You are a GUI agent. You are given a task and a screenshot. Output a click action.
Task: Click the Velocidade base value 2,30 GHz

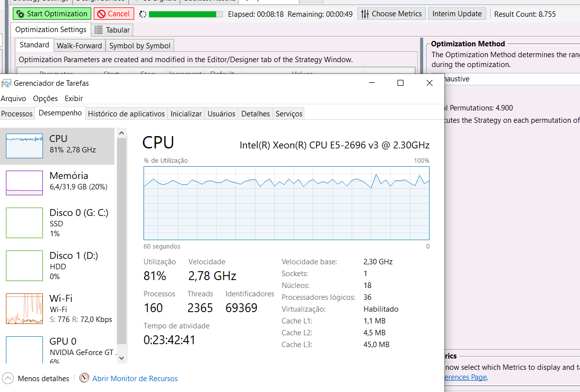pos(378,261)
